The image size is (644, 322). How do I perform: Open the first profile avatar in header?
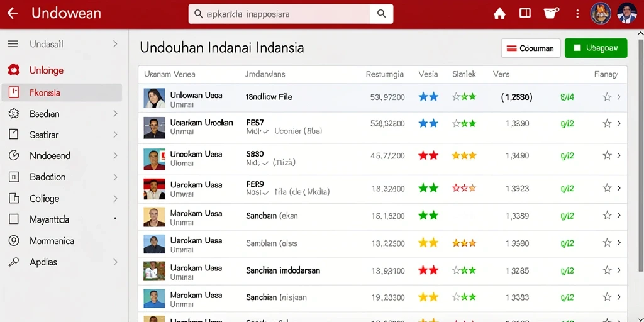[601, 13]
